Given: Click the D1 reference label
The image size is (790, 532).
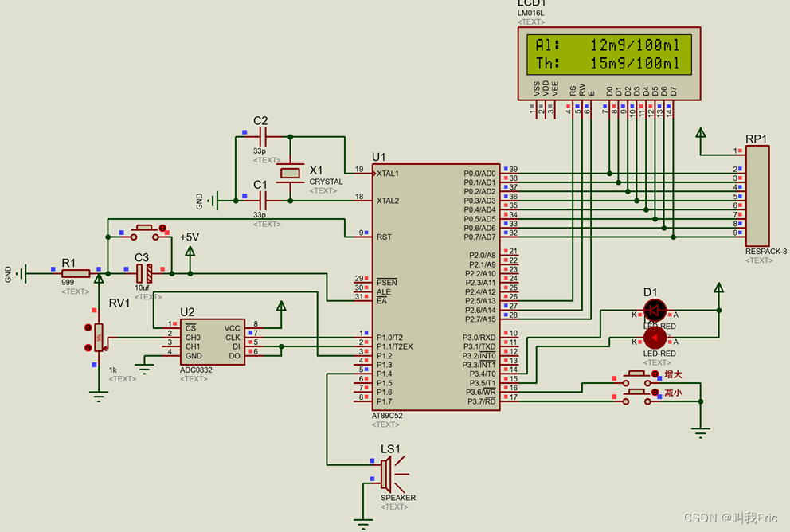Looking at the screenshot, I should coord(650,292).
